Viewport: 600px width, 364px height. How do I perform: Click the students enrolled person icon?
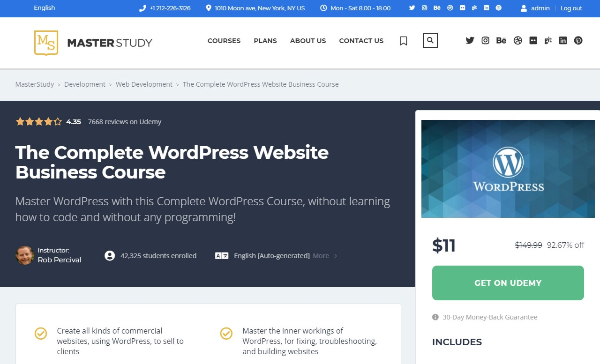110,256
